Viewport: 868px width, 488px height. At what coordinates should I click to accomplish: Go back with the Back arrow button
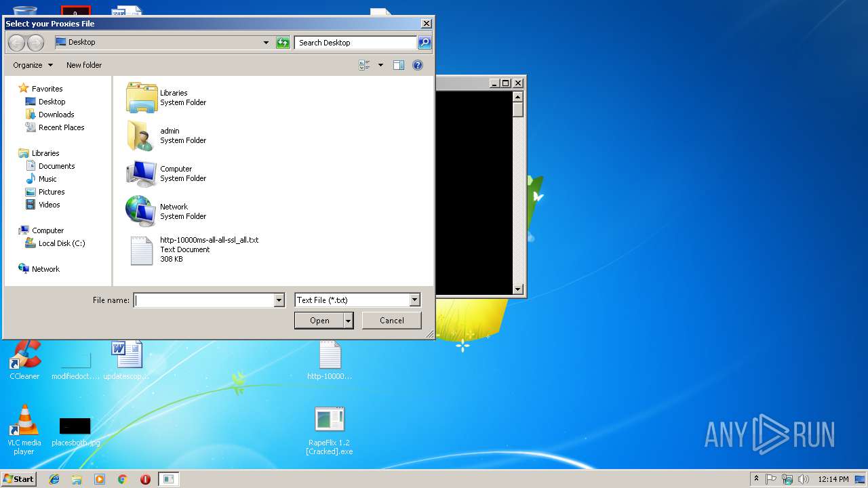[16, 43]
